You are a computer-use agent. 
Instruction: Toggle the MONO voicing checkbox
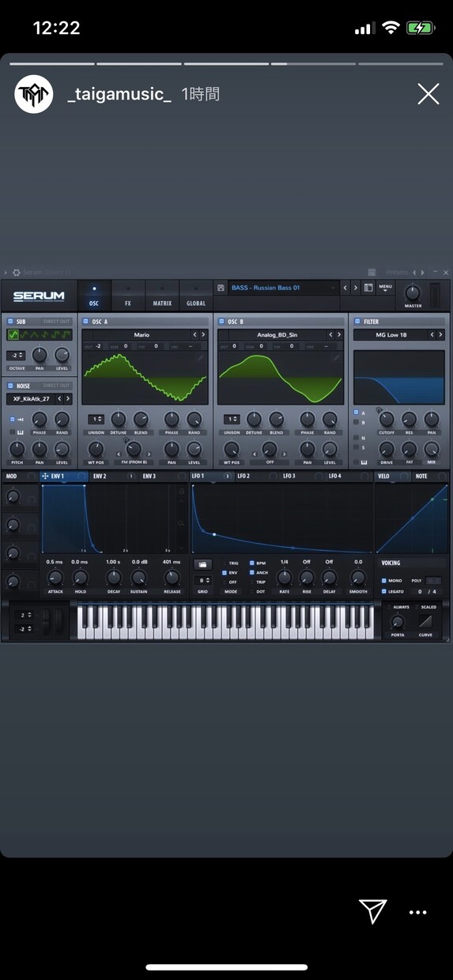click(x=384, y=580)
